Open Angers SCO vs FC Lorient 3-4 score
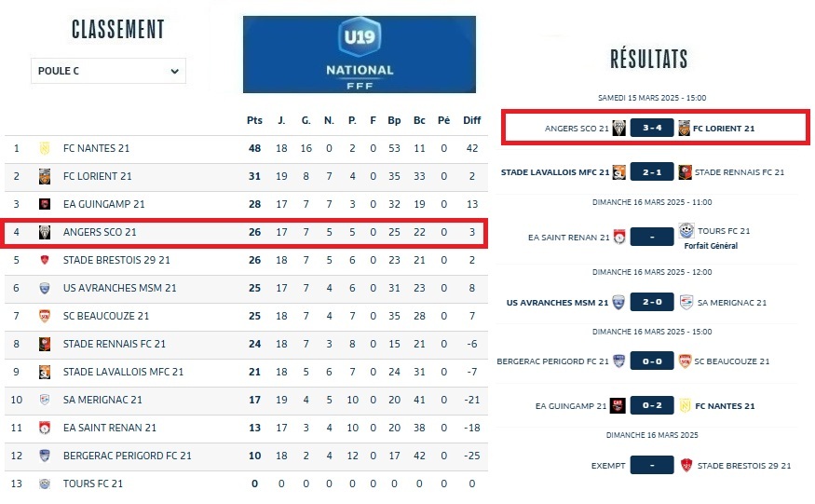Image resolution: width=815 pixels, height=504 pixels. point(652,129)
